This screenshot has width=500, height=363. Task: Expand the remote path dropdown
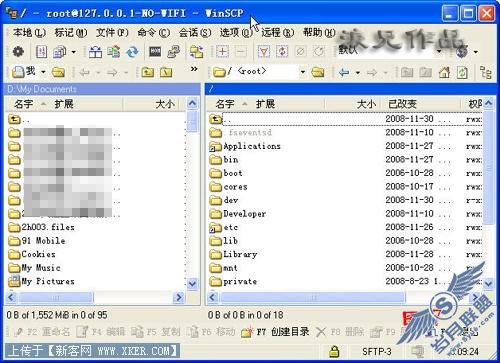pyautogui.click(x=303, y=72)
